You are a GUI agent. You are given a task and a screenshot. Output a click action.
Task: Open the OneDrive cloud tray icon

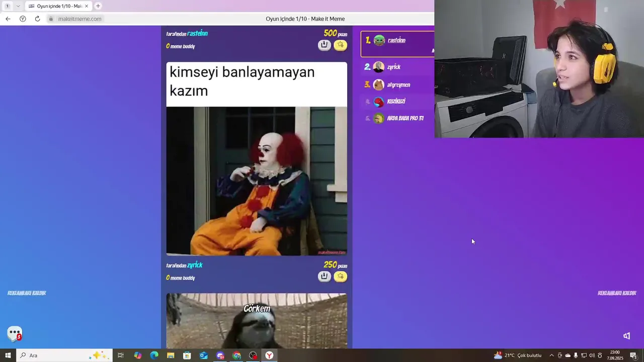(568, 355)
